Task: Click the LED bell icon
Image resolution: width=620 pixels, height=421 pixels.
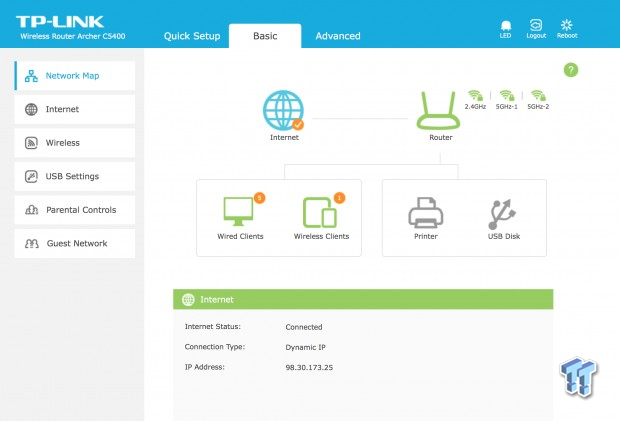Action: pyautogui.click(x=506, y=26)
